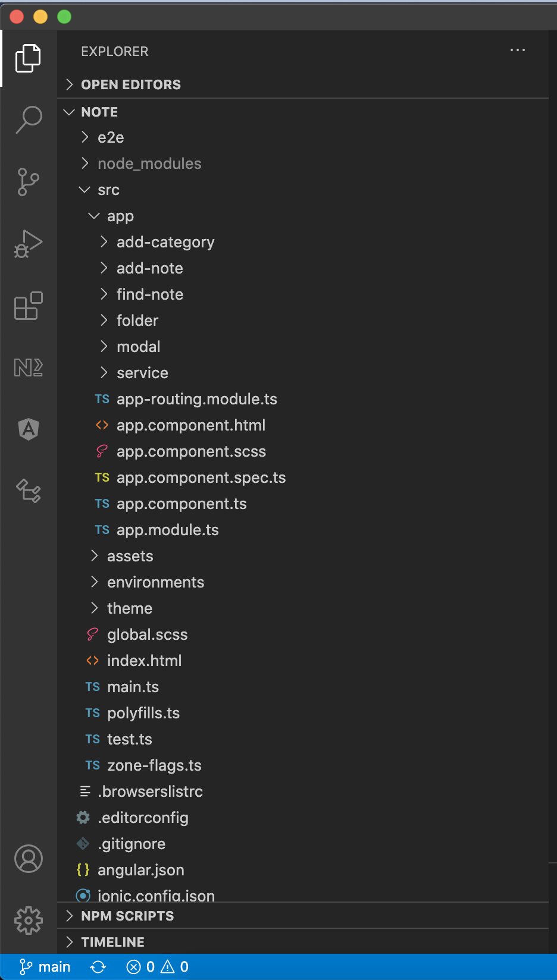557x980 pixels.
Task: Select the Nx Console icon in the sidebar
Action: point(28,367)
